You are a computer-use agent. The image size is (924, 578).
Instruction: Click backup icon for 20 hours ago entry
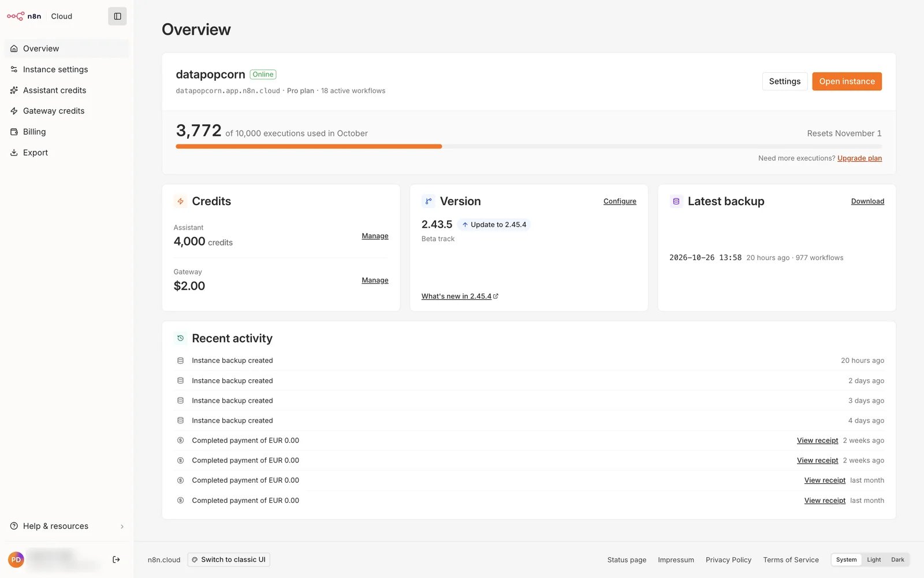180,361
